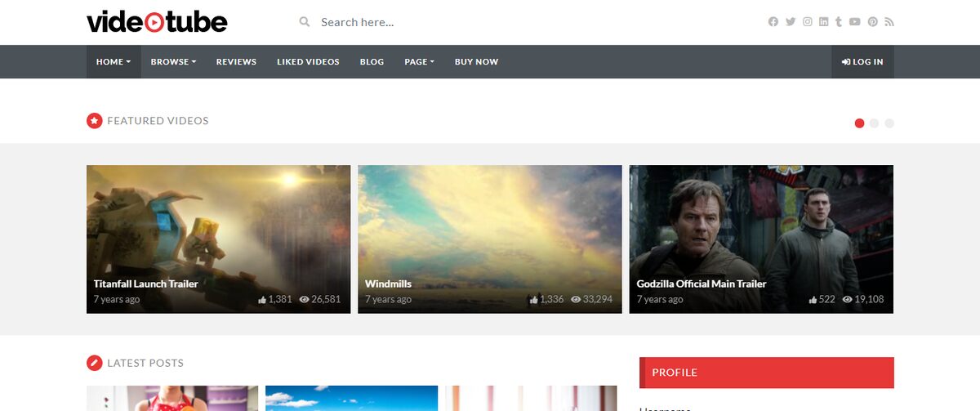Expand the HOME dropdown menu
Image resolution: width=980 pixels, height=411 pixels.
[x=114, y=62]
